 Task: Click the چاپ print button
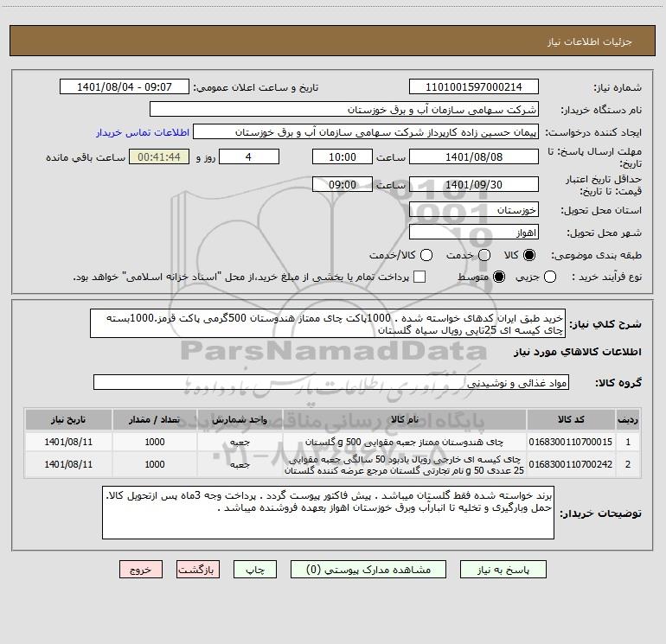coord(255,570)
